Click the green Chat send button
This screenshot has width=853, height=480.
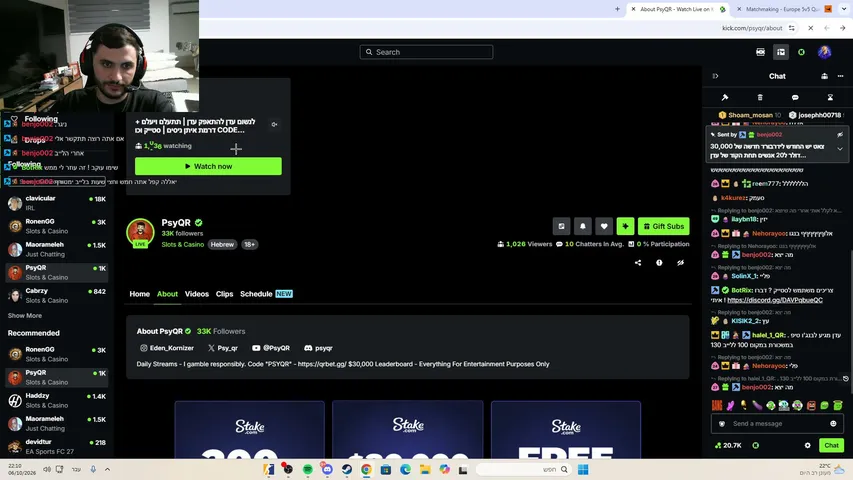click(831, 445)
